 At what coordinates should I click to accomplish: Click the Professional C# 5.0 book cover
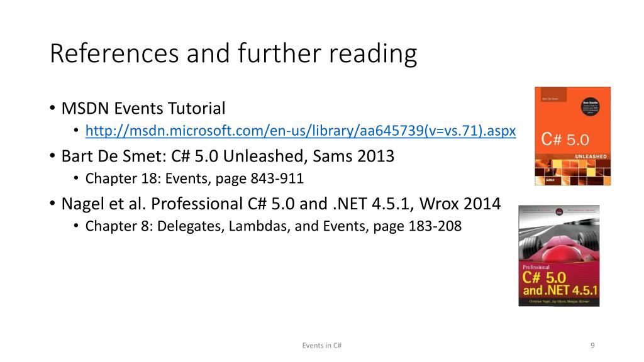[559, 256]
